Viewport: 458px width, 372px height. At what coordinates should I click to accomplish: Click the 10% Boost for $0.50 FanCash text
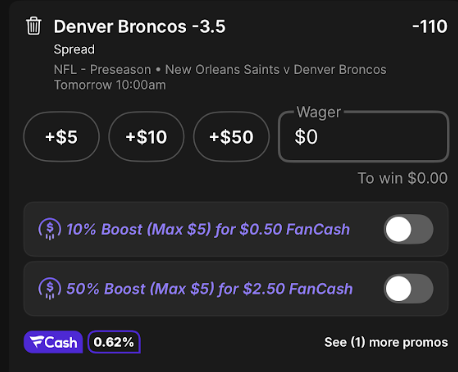[x=208, y=229]
